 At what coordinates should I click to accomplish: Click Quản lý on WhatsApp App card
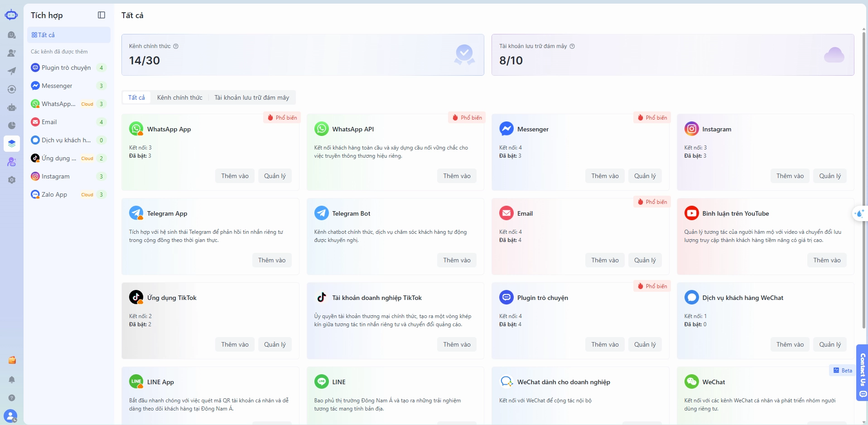[275, 176]
